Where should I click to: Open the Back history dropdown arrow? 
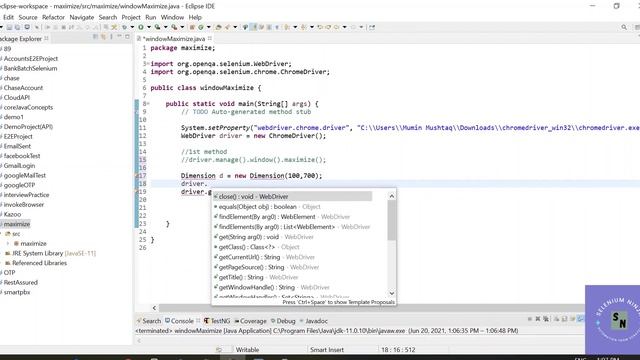344,27
